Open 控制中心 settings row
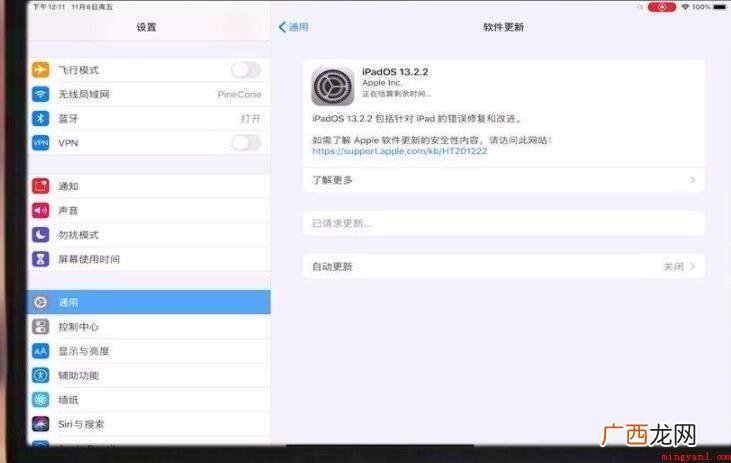The height and width of the screenshot is (463, 731). tap(149, 326)
